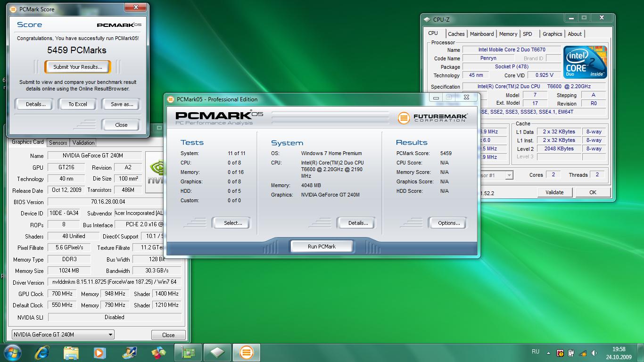Click the GPU Clock 700 MHz field
644x362 pixels.
pos(62,293)
